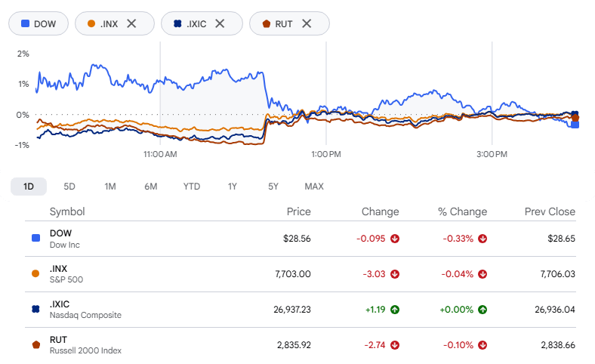The image size is (595, 364).
Task: Click the orange circle icon in .INX chip
Action: pos(91,23)
